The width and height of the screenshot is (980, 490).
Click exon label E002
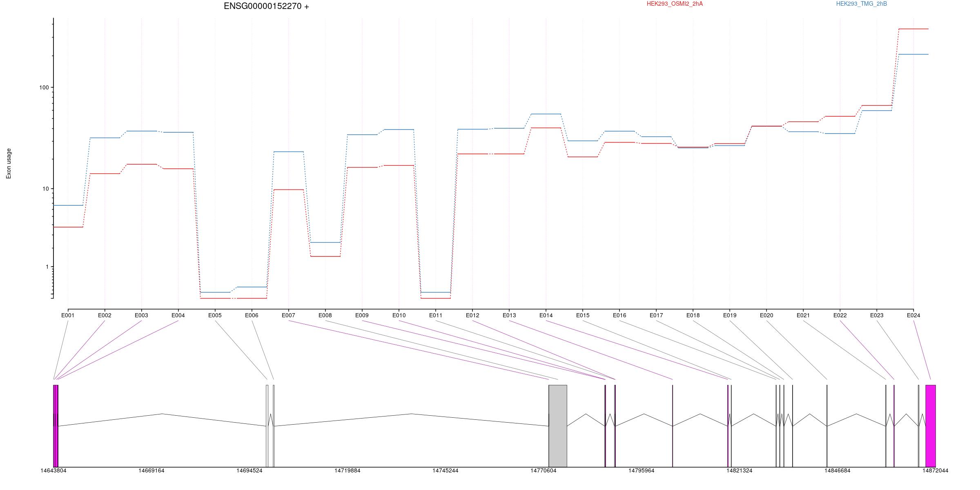(x=105, y=315)
